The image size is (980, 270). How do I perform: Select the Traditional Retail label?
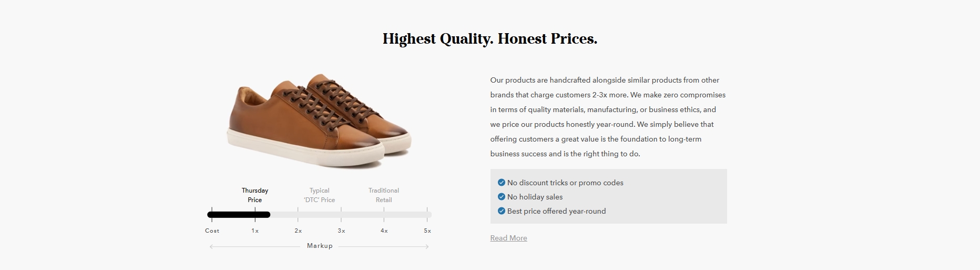click(384, 195)
